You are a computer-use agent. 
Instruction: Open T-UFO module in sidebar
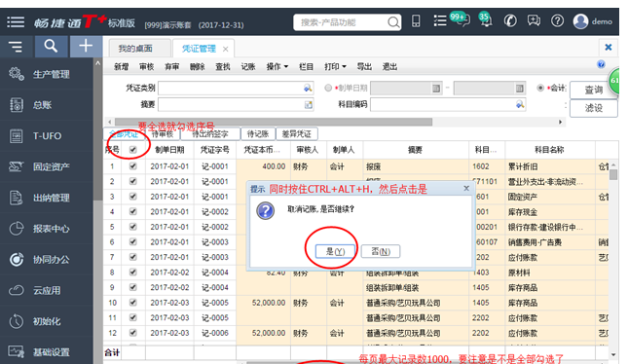[47, 135]
